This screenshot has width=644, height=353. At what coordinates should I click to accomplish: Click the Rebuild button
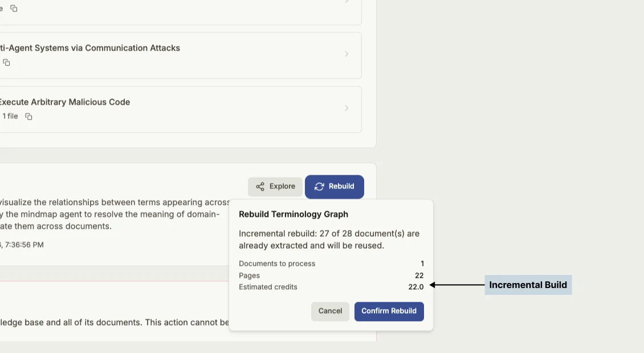point(335,187)
